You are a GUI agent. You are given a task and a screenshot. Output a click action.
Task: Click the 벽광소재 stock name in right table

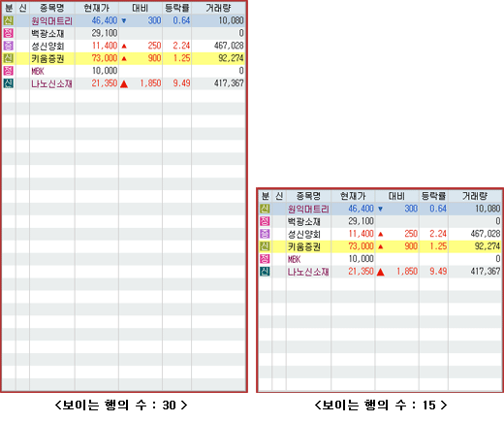pos(304,221)
